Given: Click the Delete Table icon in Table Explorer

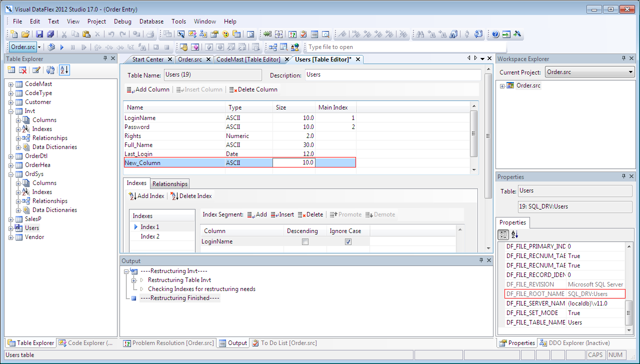Looking at the screenshot, I should click(x=23, y=70).
